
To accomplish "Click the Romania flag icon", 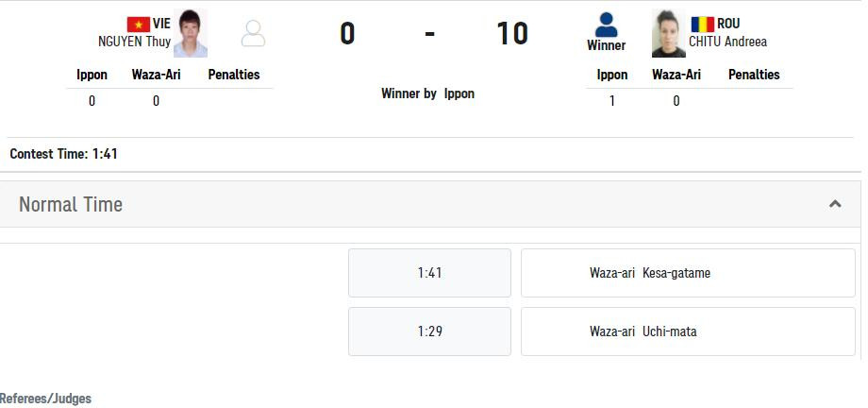I will click(x=702, y=25).
